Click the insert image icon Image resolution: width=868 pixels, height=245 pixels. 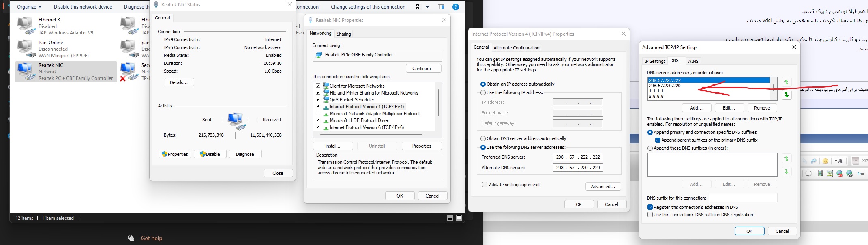pos(830,174)
